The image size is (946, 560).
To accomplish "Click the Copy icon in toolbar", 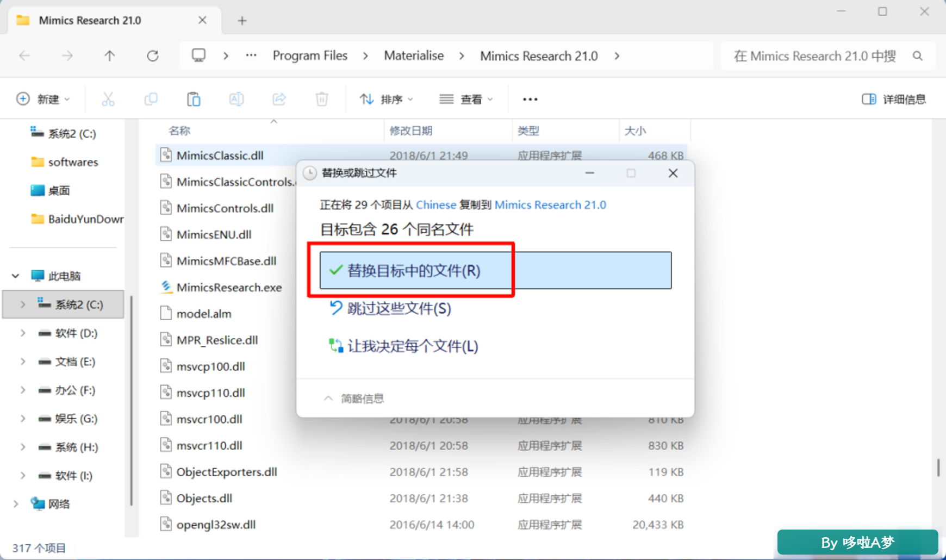I will pyautogui.click(x=151, y=99).
